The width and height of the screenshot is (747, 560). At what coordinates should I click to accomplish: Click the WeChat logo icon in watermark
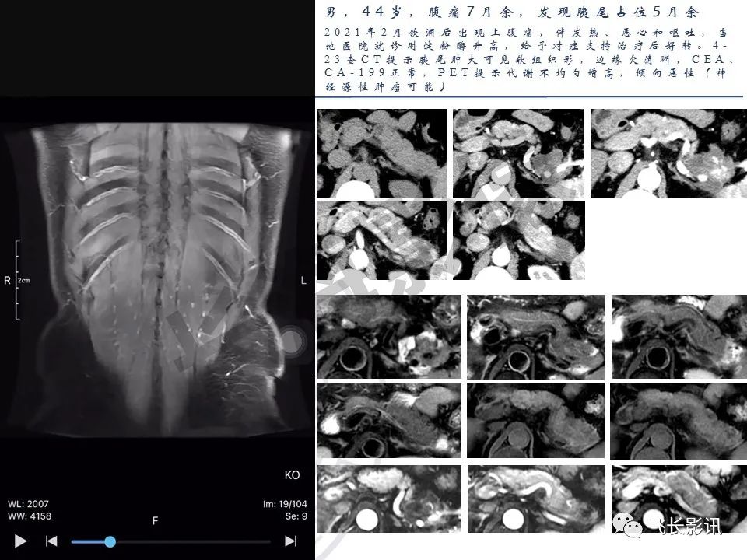[x=627, y=525]
